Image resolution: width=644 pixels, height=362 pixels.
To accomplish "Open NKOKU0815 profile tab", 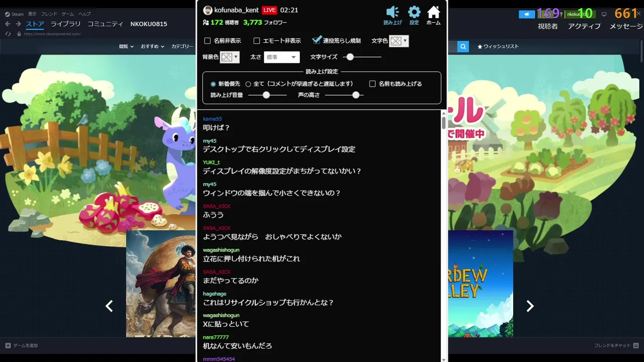I will (148, 24).
